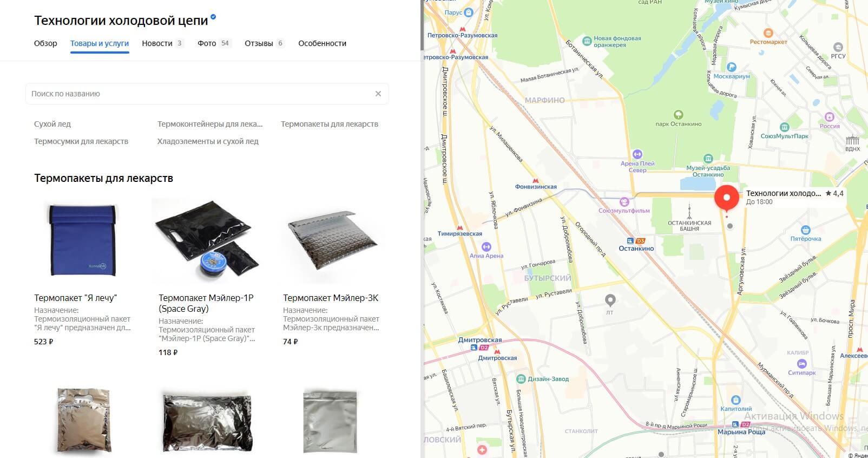Select the Товары и услуги tab
The width and height of the screenshot is (868, 458).
pos(100,43)
